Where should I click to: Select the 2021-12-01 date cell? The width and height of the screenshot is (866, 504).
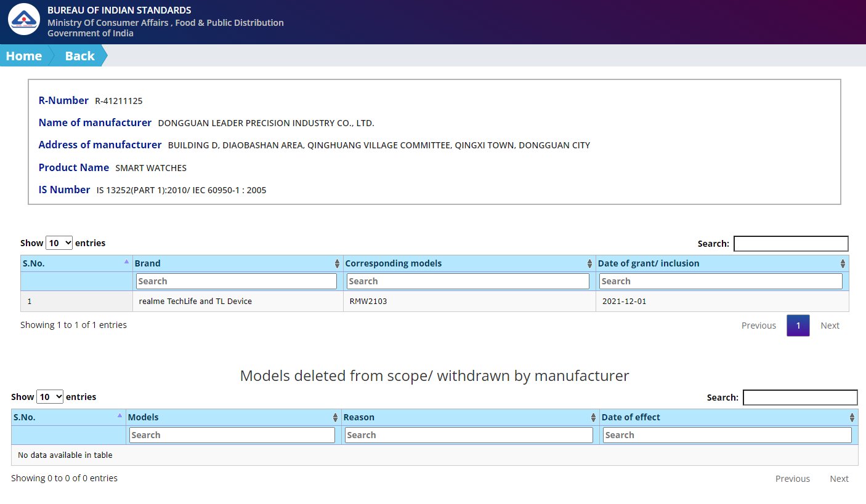tap(722, 302)
